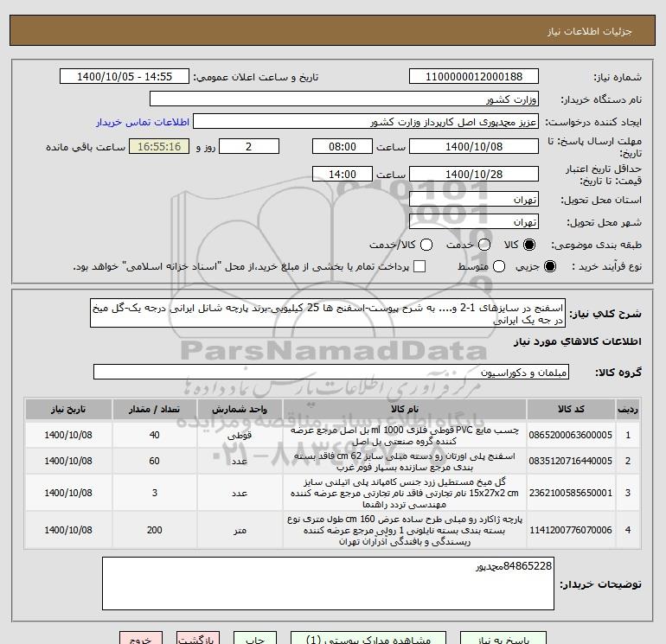Click the remaining days field showing 2

click(249, 146)
